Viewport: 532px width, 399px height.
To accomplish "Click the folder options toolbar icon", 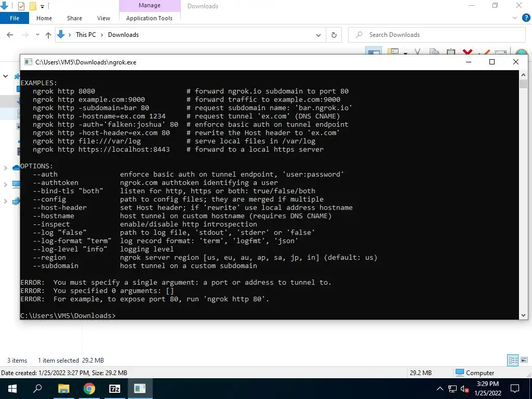I will (x=394, y=51).
